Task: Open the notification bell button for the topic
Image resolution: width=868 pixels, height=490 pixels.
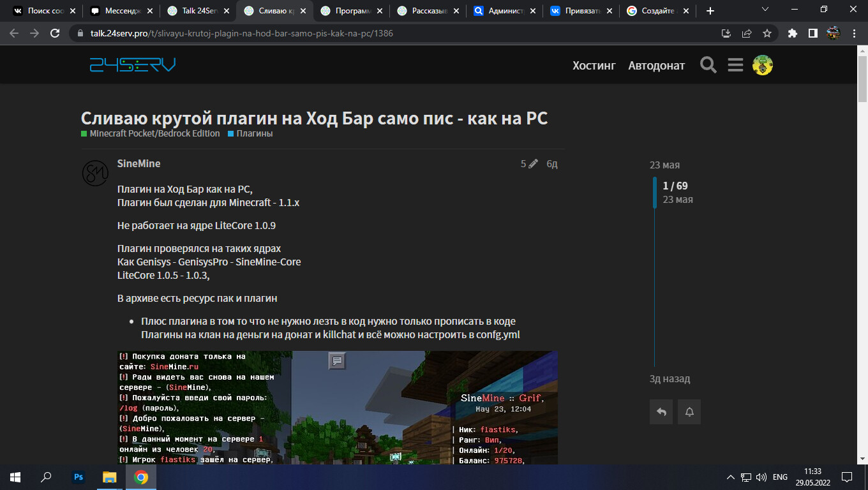Action: tap(689, 412)
